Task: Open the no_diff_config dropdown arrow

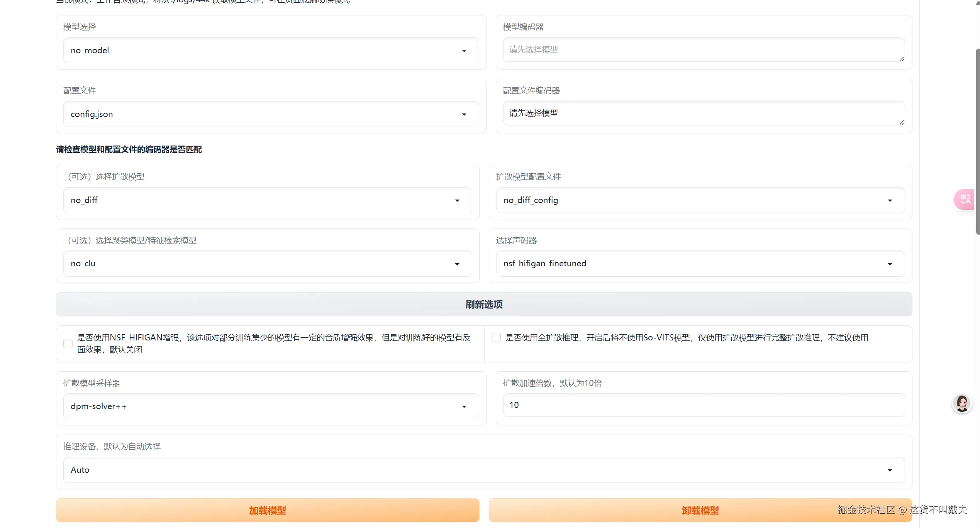Action: (x=890, y=200)
